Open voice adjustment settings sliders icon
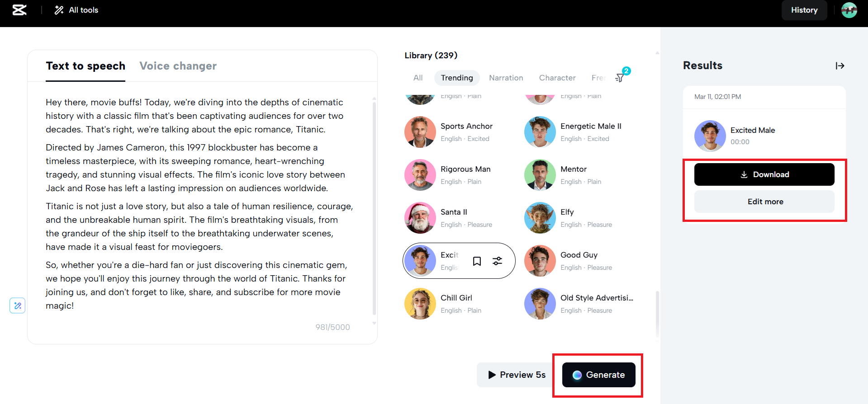The height and width of the screenshot is (404, 868). [498, 261]
